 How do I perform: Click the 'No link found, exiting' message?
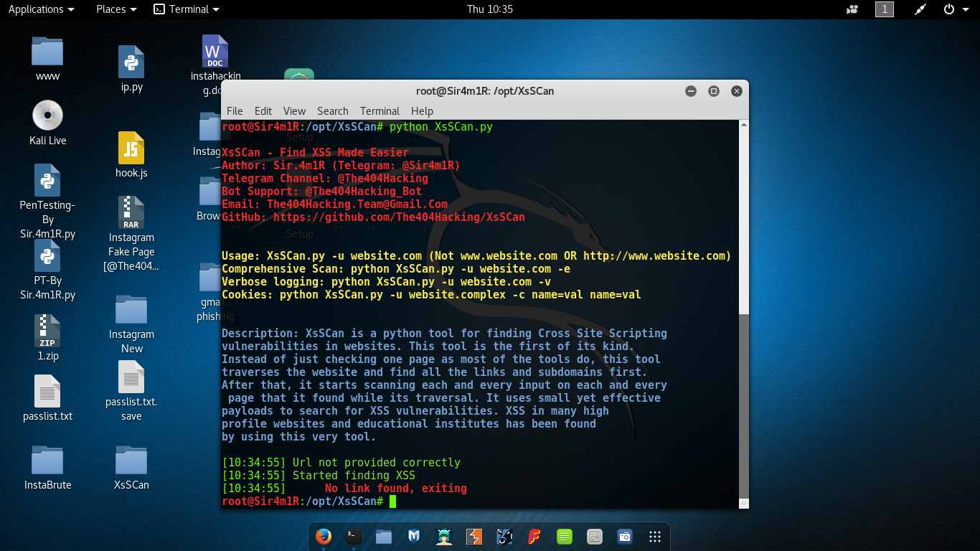[x=396, y=488]
